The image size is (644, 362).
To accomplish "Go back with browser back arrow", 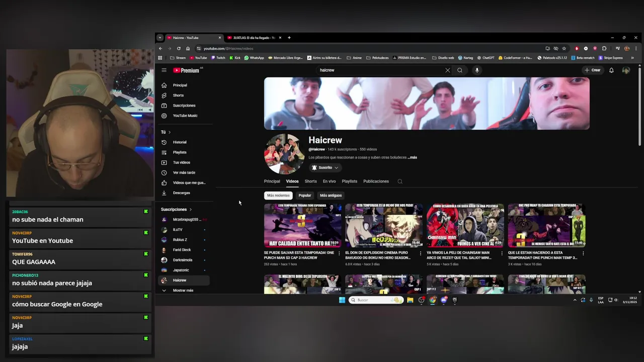I will 160,49.
